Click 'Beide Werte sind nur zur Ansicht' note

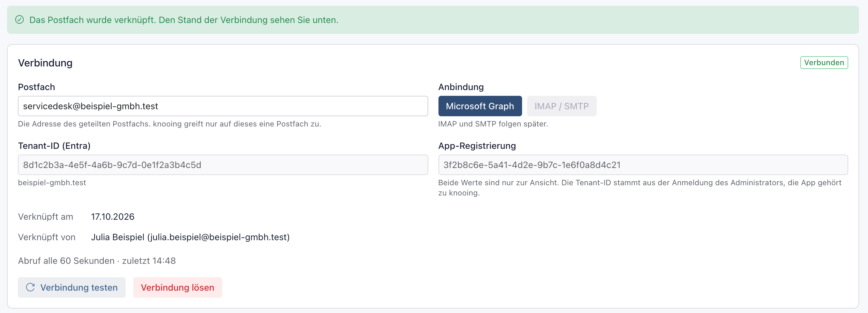[640, 187]
